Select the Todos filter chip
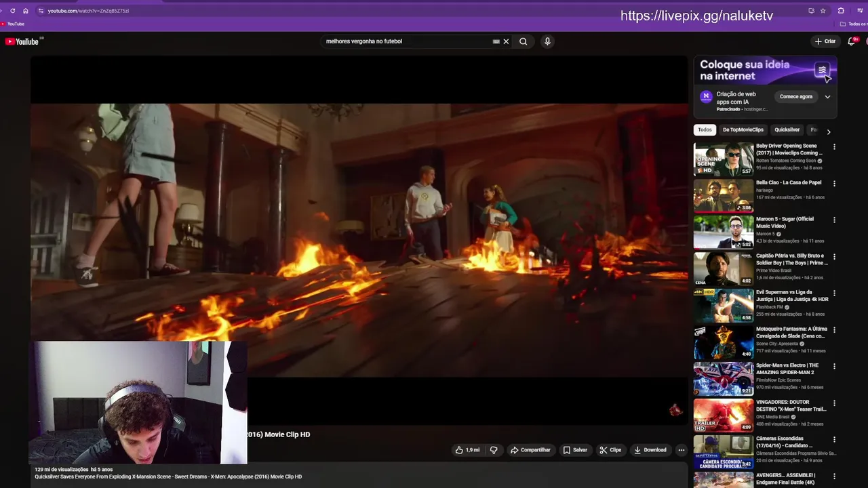The width and height of the screenshot is (868, 488). 705,130
